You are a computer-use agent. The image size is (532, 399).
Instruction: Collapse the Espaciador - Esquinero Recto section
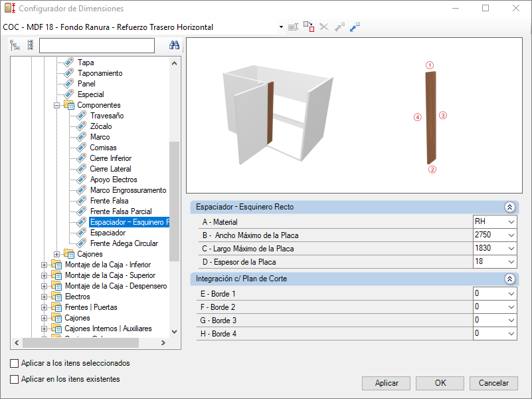[509, 207]
